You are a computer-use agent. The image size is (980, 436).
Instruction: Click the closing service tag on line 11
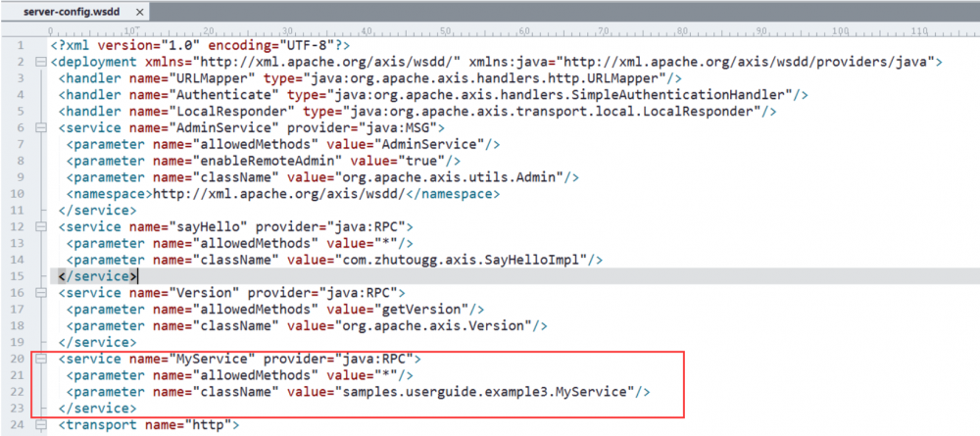97,211
